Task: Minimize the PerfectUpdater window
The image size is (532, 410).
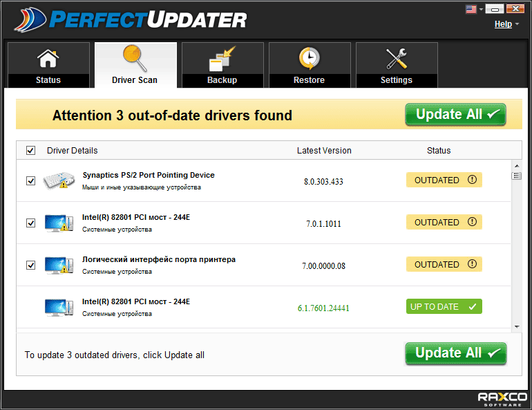Action: [x=495, y=9]
